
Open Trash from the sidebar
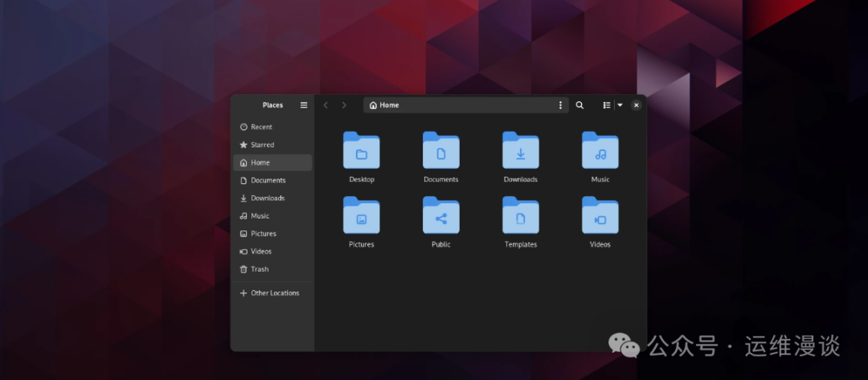[260, 269]
